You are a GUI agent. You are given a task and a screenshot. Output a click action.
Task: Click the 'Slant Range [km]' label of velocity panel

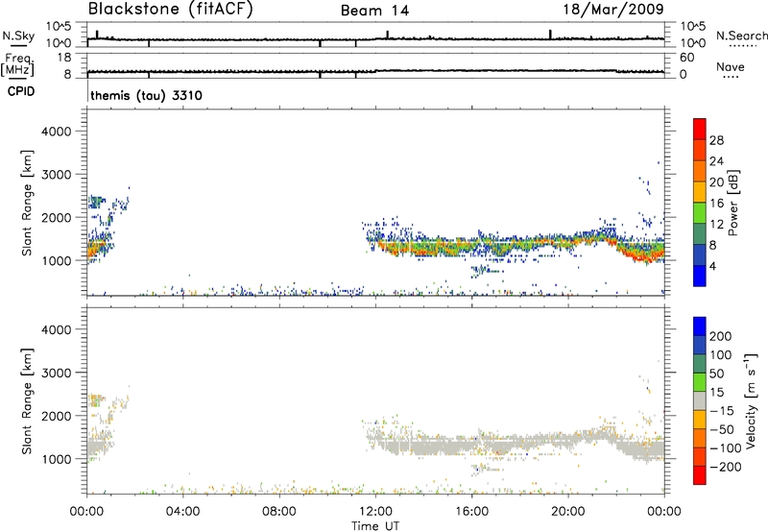click(27, 401)
